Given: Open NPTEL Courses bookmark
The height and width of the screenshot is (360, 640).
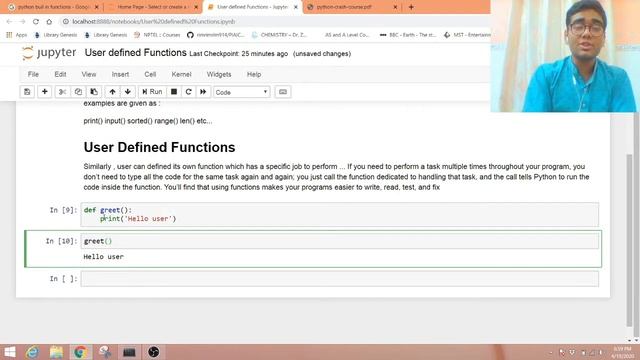Looking at the screenshot, I should click(157, 35).
